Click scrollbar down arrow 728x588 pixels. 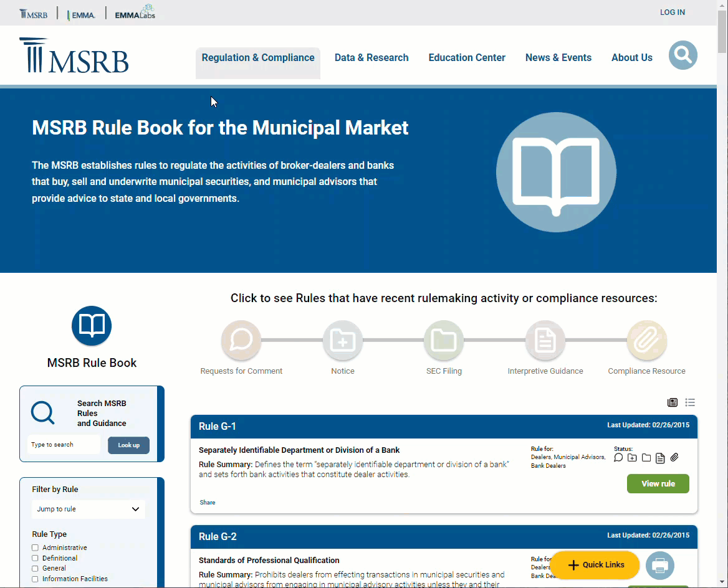coord(722,582)
